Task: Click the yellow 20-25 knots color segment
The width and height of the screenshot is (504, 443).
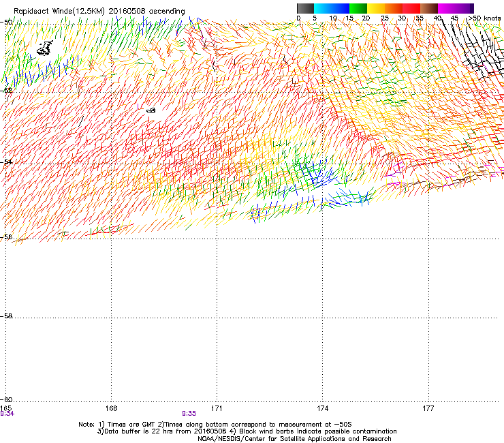Action: (376, 8)
